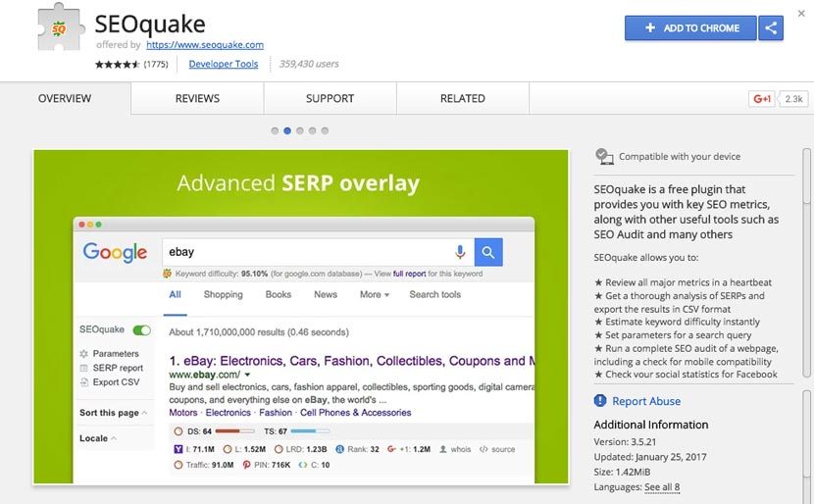Click the five-star rating

(118, 65)
